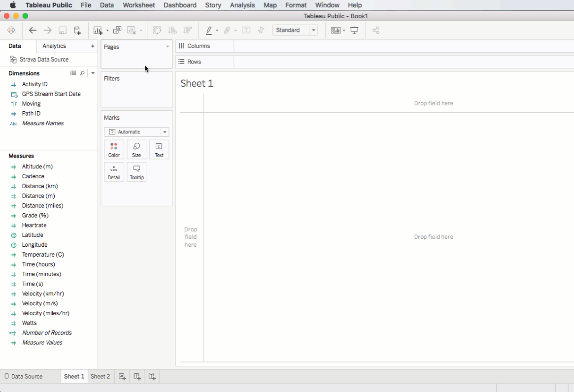Screen dimensions: 574x392
Task: Click the Share workbook icon
Action: (376, 31)
